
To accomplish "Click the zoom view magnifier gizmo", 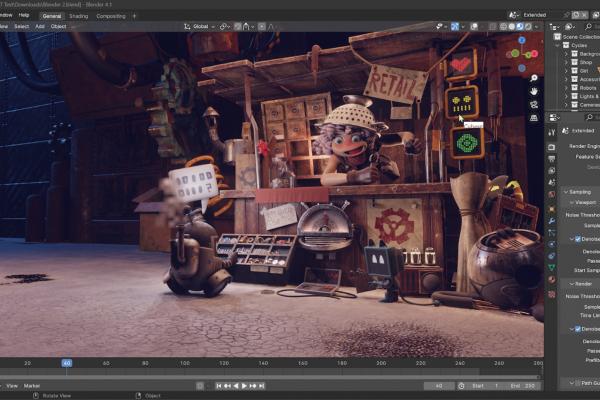I will click(534, 78).
